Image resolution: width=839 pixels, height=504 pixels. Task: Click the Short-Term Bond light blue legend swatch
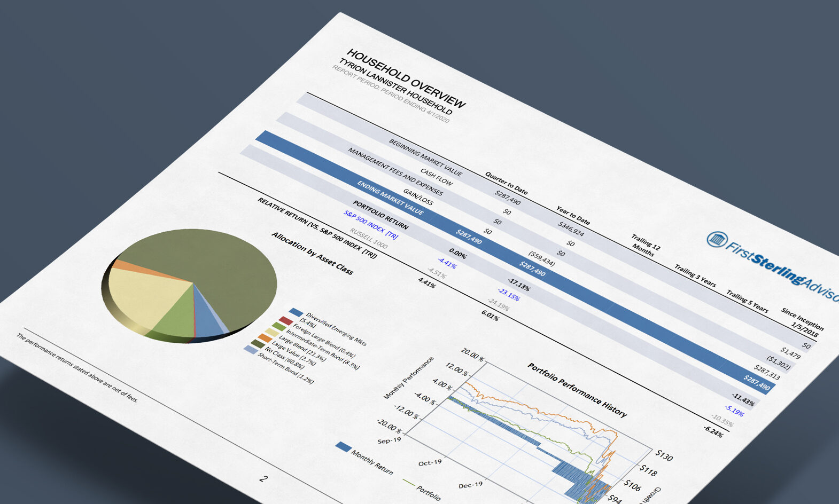[250, 350]
